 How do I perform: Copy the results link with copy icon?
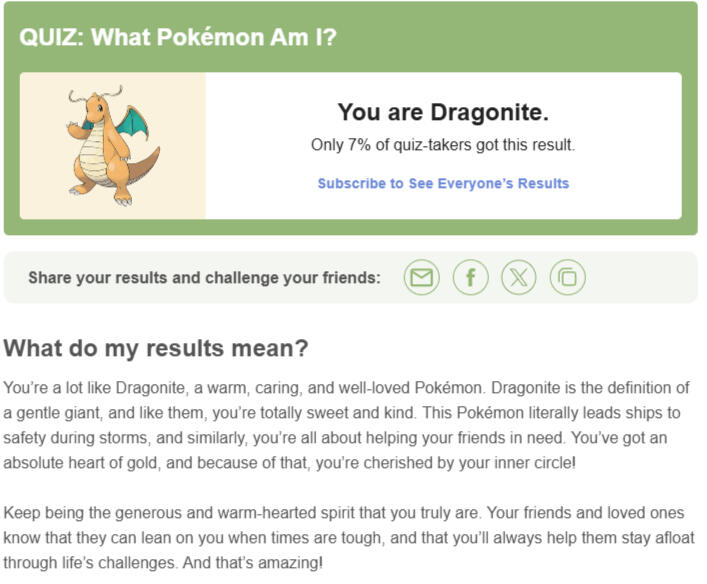tap(567, 277)
